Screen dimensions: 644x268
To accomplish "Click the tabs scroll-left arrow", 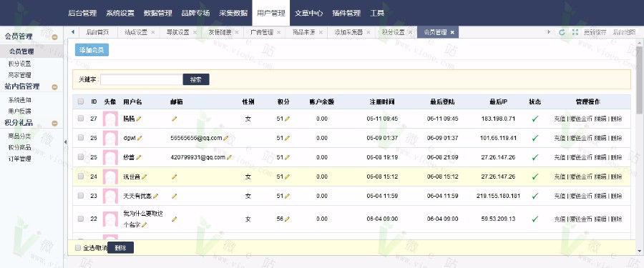I will click(73, 31).
